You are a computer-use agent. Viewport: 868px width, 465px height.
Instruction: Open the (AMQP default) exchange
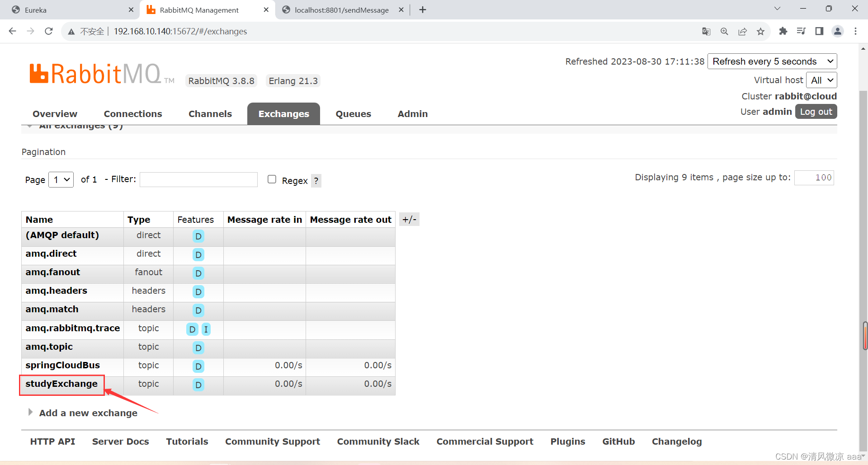tap(62, 235)
